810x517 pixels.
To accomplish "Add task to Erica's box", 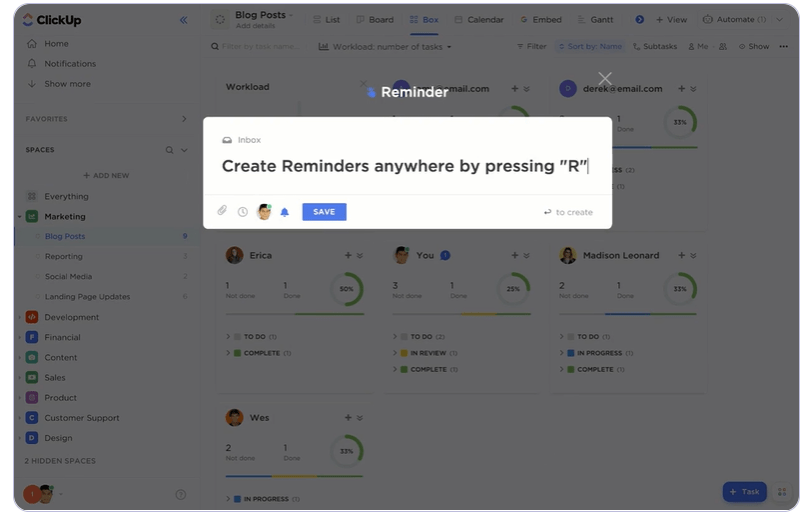I will 348,255.
